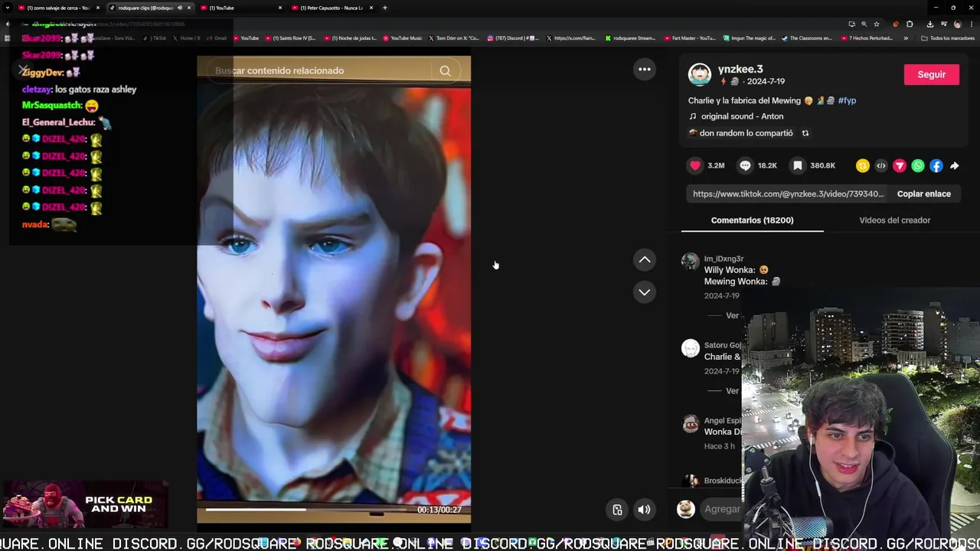The width and height of the screenshot is (980, 551).
Task: Open 'original sound - Anton' link
Action: [x=742, y=116]
